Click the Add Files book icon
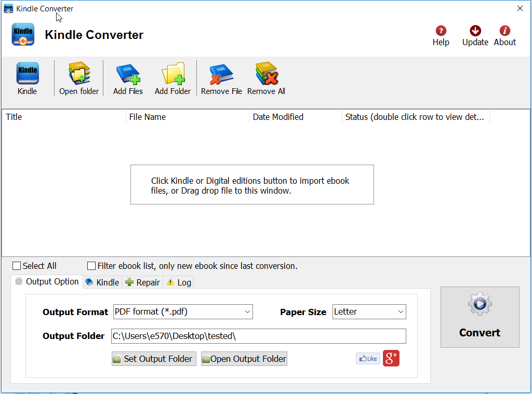This screenshot has width=532, height=394. point(128,74)
